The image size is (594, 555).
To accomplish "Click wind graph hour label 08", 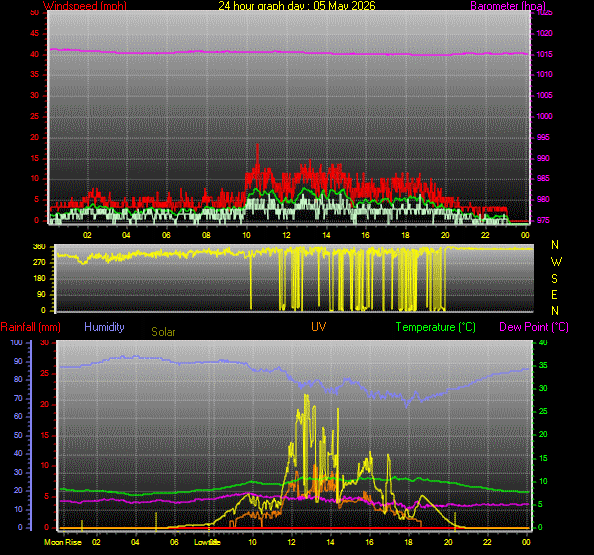I will [206, 235].
